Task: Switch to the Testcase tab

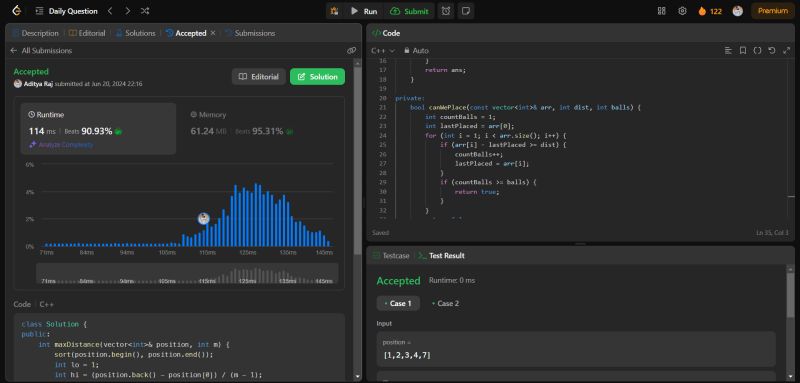Action: (x=391, y=256)
